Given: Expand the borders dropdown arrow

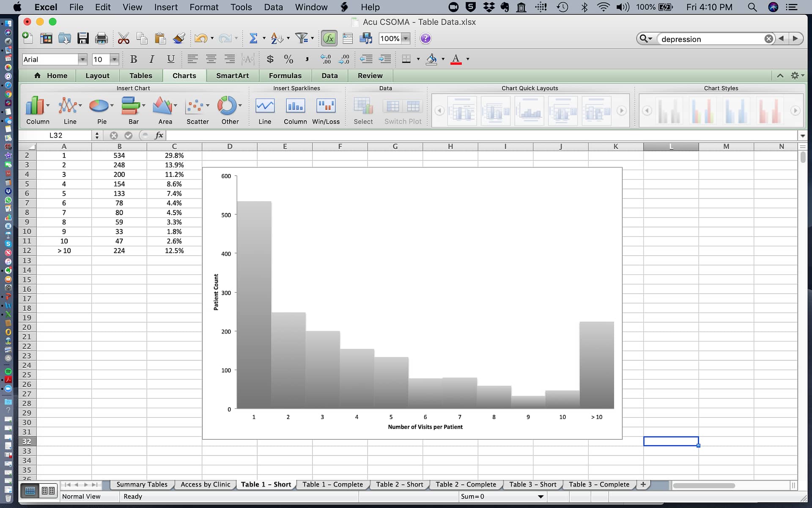Looking at the screenshot, I should pos(418,59).
